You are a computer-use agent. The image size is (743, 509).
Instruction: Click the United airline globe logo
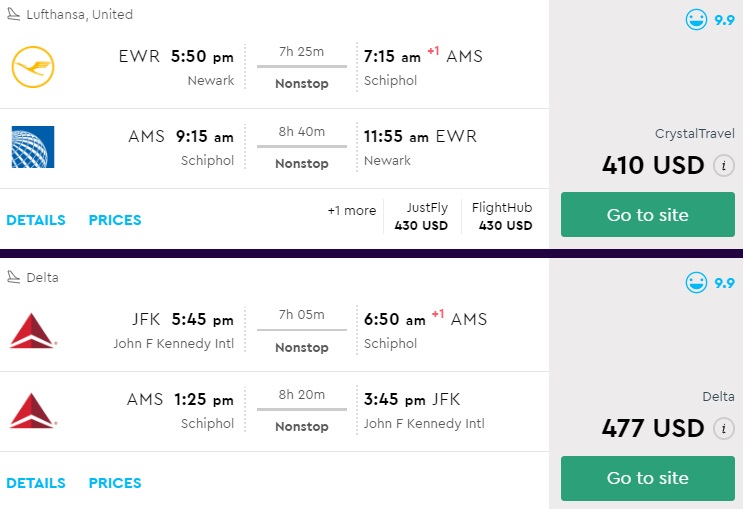32,147
